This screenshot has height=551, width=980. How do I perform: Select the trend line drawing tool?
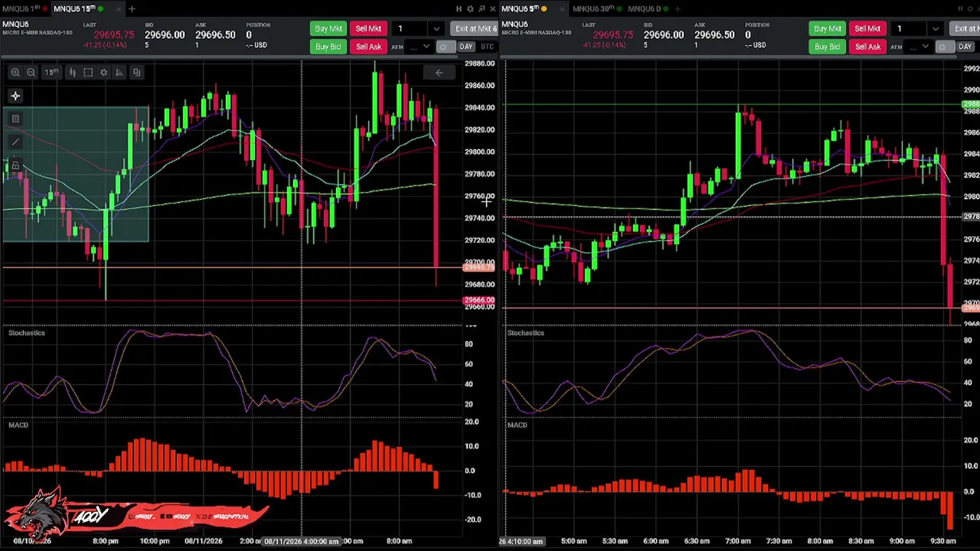tap(15, 142)
